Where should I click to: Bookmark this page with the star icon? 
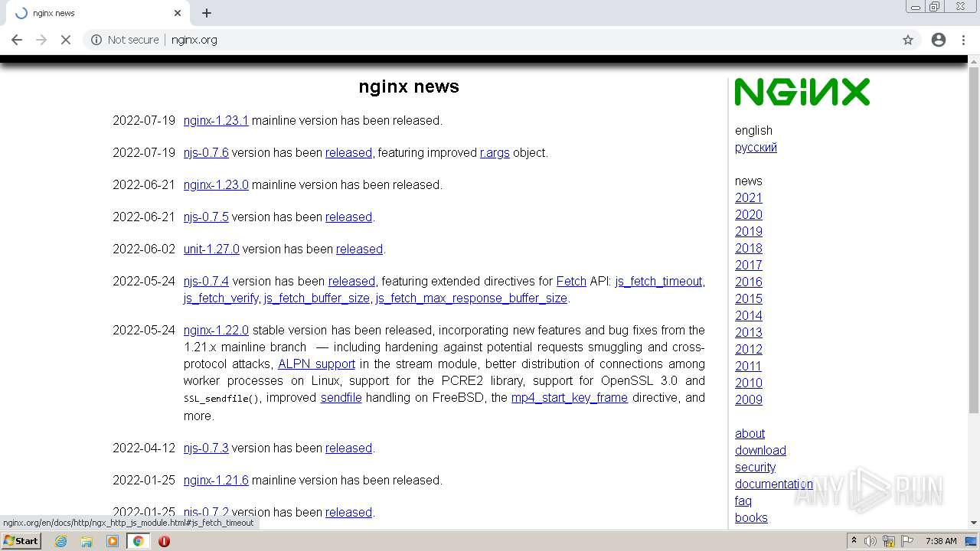tap(908, 40)
